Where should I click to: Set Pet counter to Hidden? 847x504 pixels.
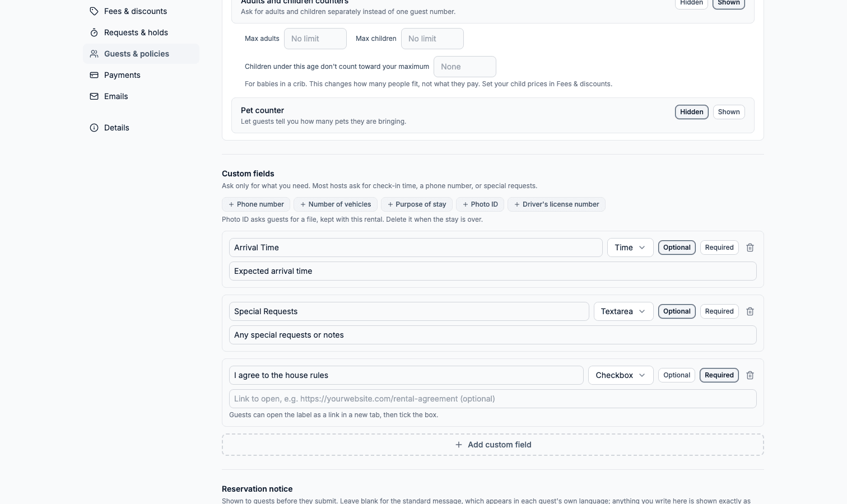pyautogui.click(x=691, y=112)
